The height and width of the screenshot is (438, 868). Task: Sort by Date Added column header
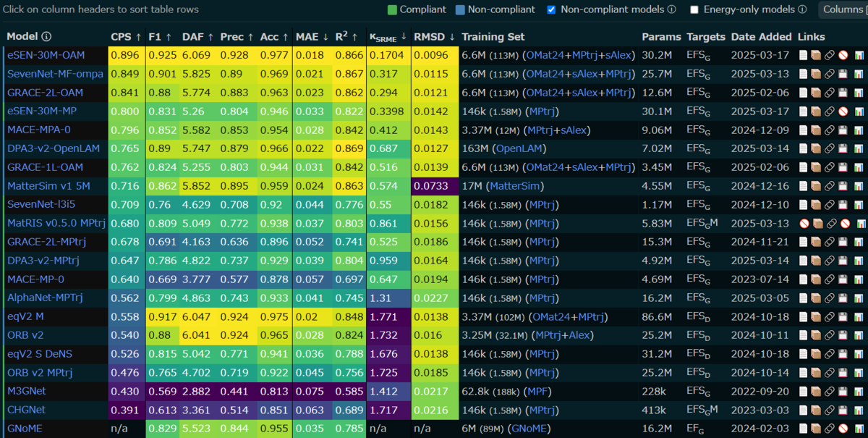click(760, 36)
